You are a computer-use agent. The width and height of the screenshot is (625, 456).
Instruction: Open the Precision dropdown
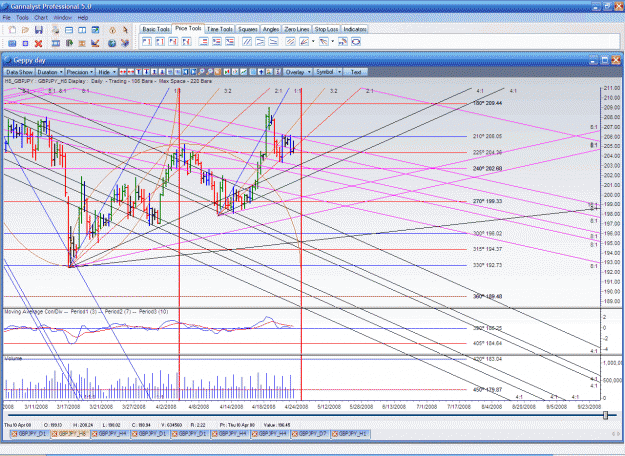80,72
